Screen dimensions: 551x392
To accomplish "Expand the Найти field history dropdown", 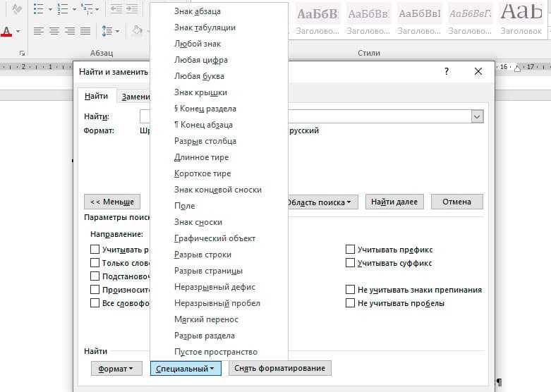I will (x=477, y=116).
